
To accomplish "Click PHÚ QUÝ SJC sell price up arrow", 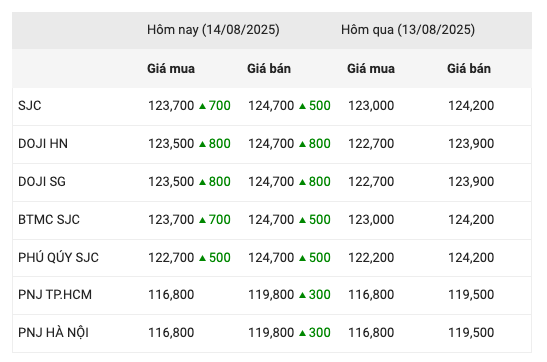I will (302, 258).
